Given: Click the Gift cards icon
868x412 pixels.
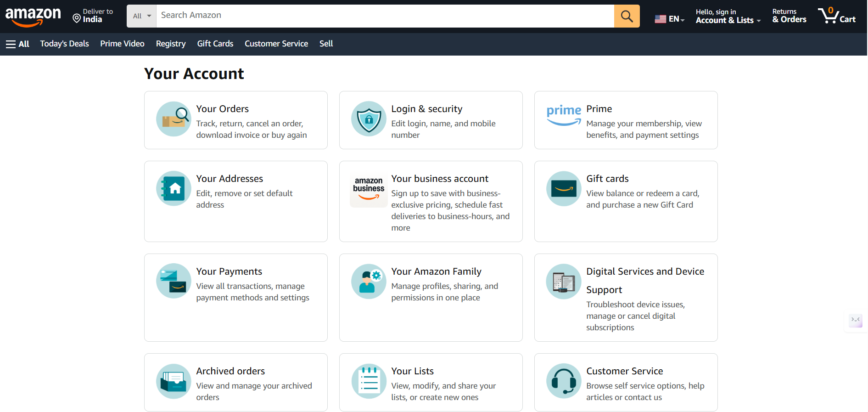Looking at the screenshot, I should 564,188.
